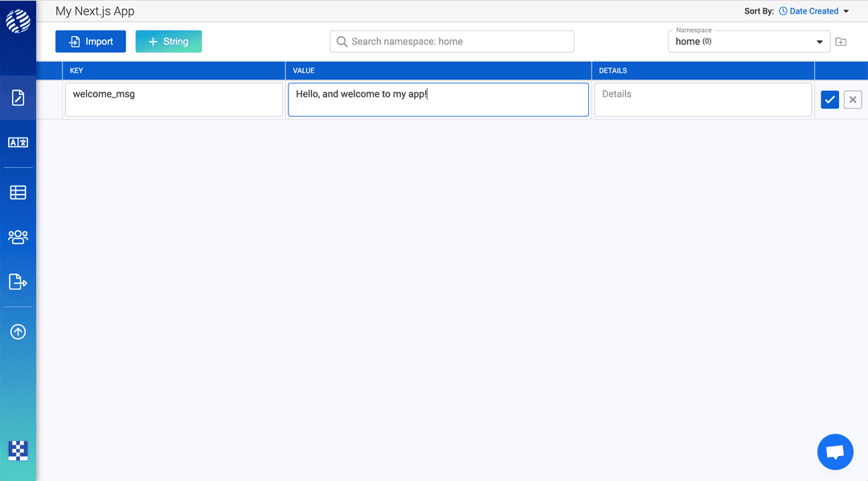This screenshot has width=868, height=481.
Task: Cancel editing with the X button
Action: [x=852, y=99]
